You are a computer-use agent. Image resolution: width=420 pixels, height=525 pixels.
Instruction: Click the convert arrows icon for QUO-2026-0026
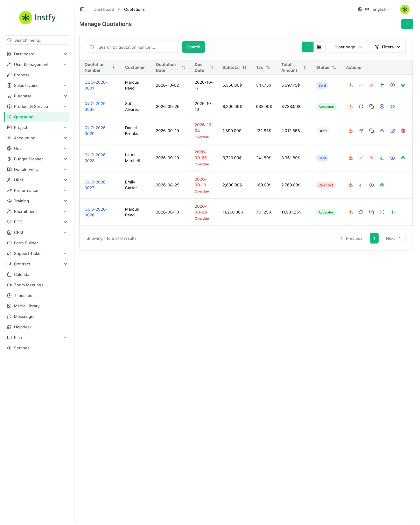[x=361, y=212]
